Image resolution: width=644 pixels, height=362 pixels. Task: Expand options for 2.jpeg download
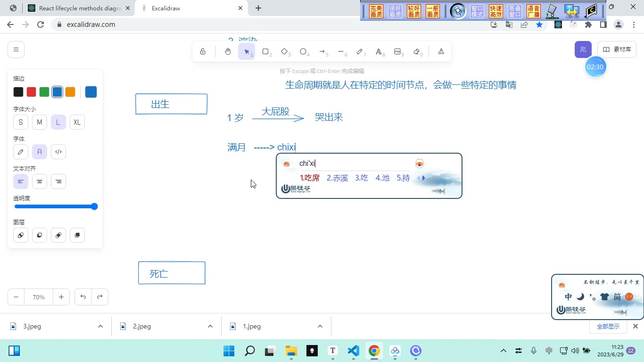tap(210, 326)
